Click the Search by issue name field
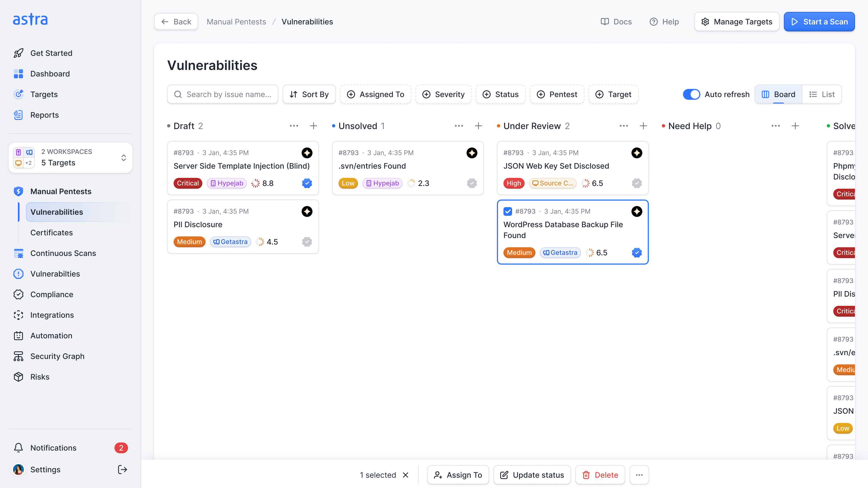This screenshot has height=488, width=868. tap(223, 94)
